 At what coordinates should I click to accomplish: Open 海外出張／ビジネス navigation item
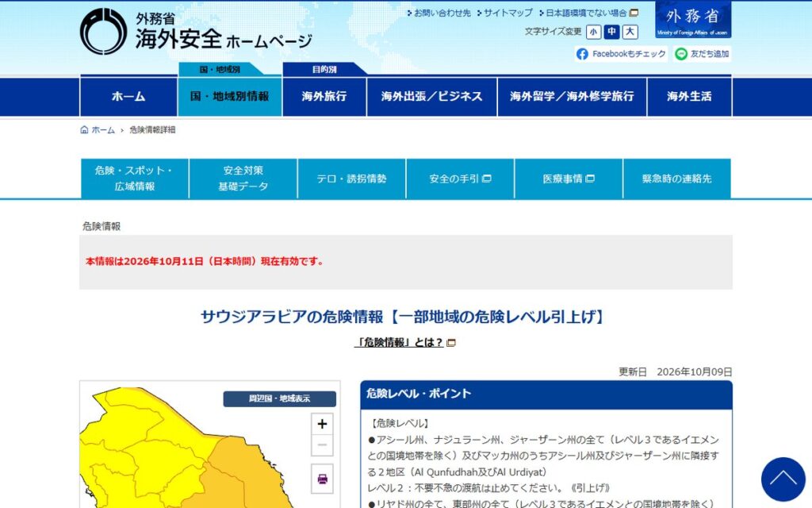(x=432, y=96)
